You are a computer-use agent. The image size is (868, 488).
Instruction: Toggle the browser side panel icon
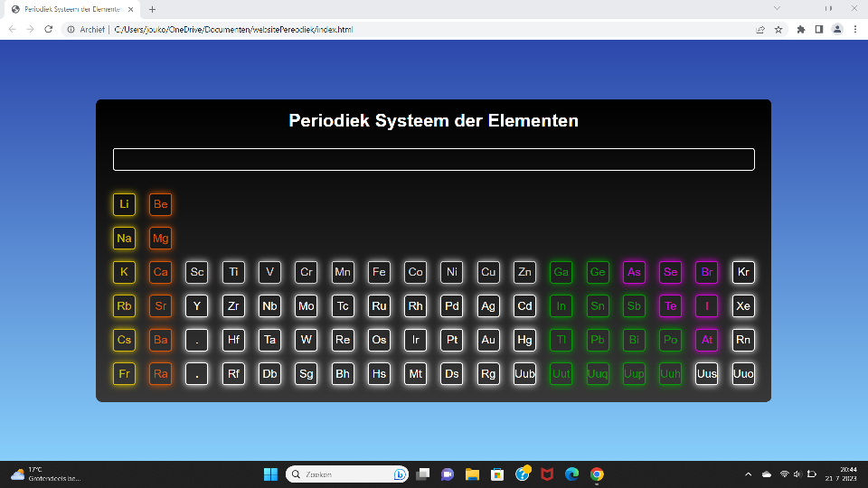[819, 29]
